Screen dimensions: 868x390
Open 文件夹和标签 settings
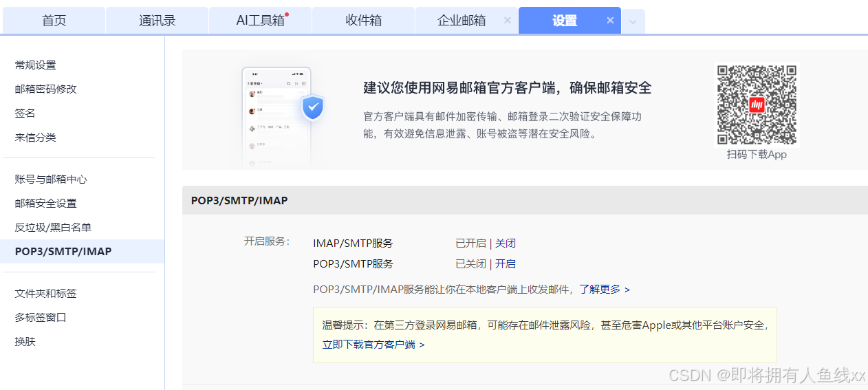[x=45, y=294]
